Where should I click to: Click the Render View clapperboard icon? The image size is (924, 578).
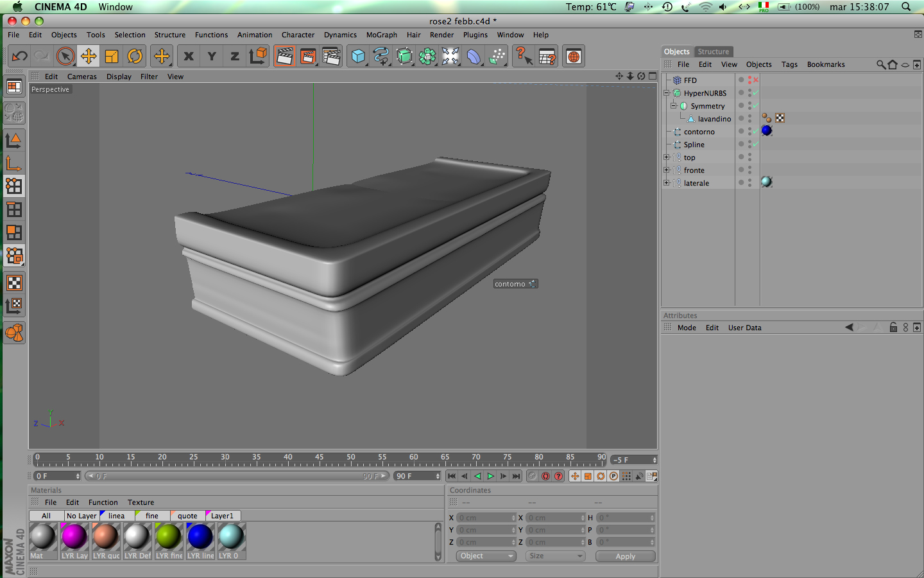284,57
